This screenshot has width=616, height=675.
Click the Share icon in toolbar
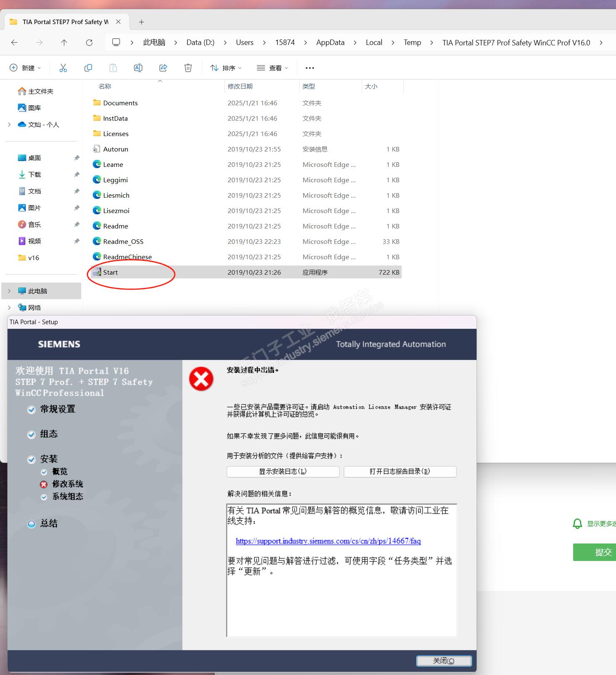163,68
